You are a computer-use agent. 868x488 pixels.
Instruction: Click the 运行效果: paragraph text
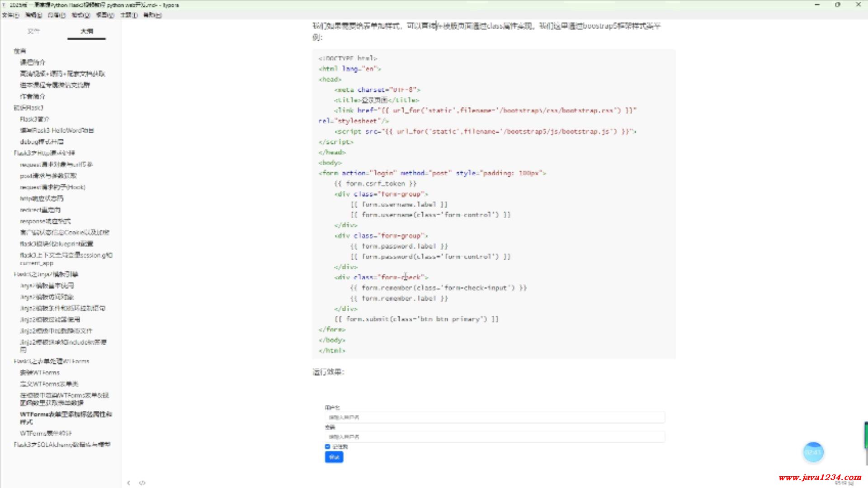tap(328, 372)
